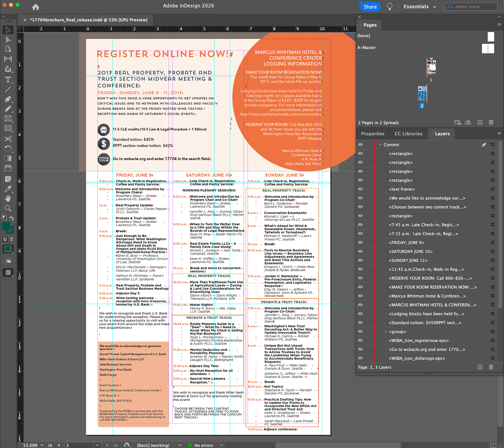
Task: Toggle visibility of the text frame item
Action: click(360, 189)
